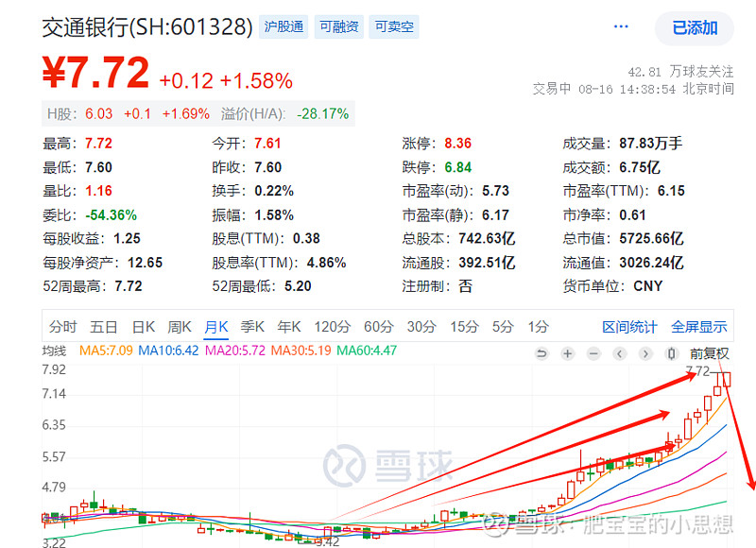Viewport: 756px width, 548px height.
Task: Click the current price ¥7.72
Action: pyautogui.click(x=95, y=73)
